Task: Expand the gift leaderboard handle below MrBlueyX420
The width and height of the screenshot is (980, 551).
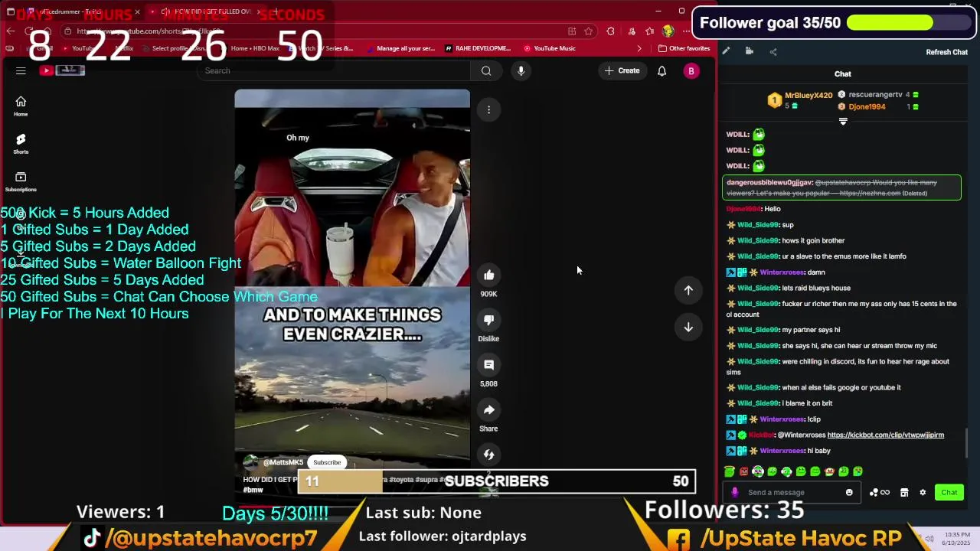Action: point(843,122)
